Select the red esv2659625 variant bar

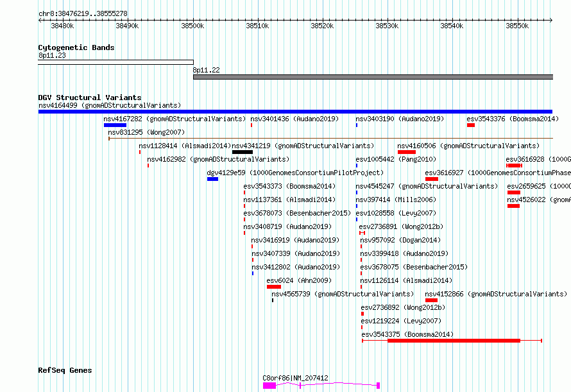[514, 192]
